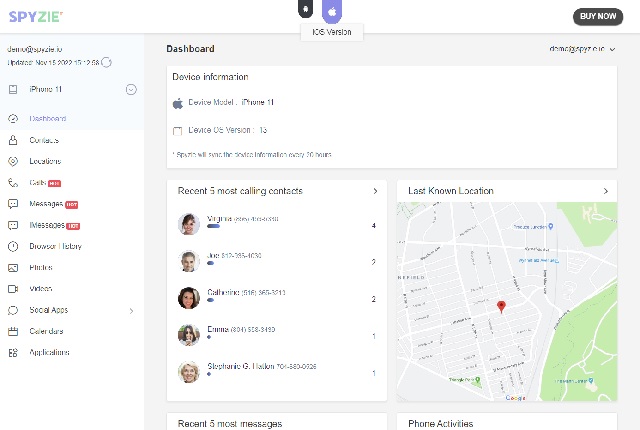Select the Virginia contact name
The image size is (640, 430).
click(x=219, y=219)
